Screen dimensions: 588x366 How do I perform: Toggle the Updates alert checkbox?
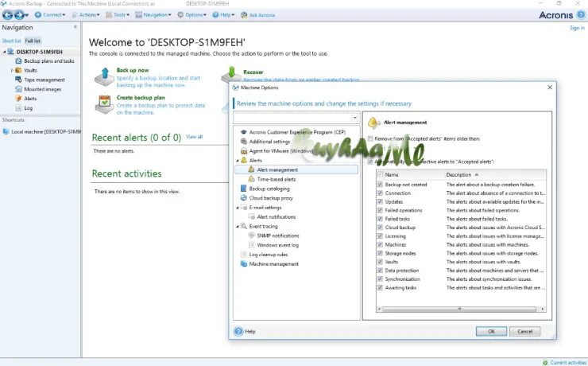coord(380,201)
